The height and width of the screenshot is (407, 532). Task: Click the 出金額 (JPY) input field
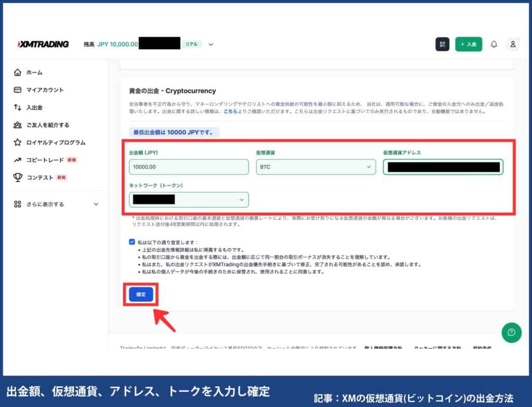(x=189, y=167)
